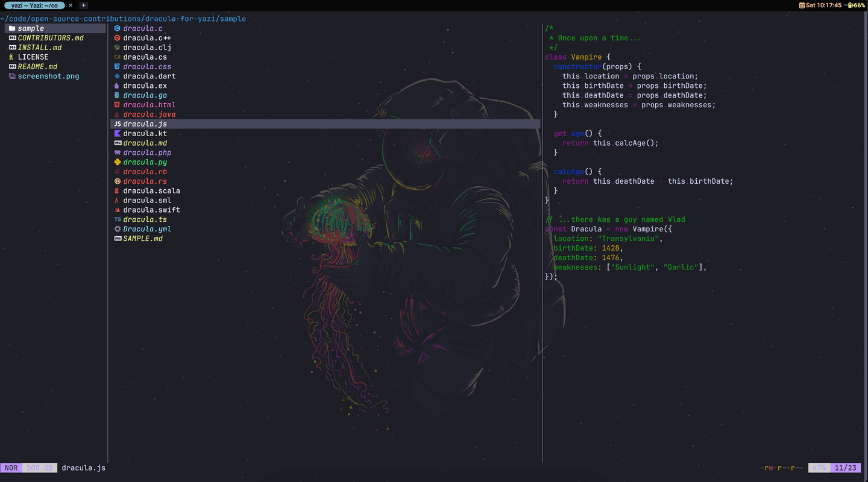The width and height of the screenshot is (868, 482).
Task: Click the Python icon beside dracula.py
Action: pos(118,162)
